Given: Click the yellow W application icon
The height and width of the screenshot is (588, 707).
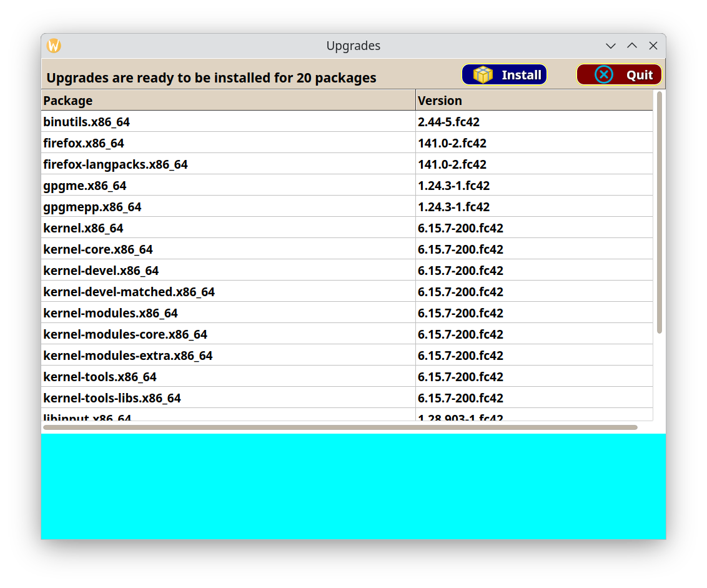Looking at the screenshot, I should coord(54,46).
